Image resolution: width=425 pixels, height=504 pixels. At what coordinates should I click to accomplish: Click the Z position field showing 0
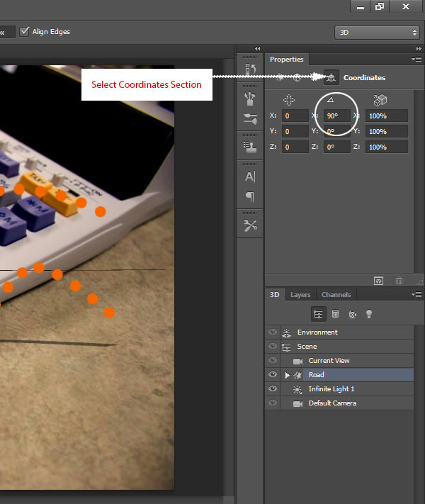pos(295,147)
